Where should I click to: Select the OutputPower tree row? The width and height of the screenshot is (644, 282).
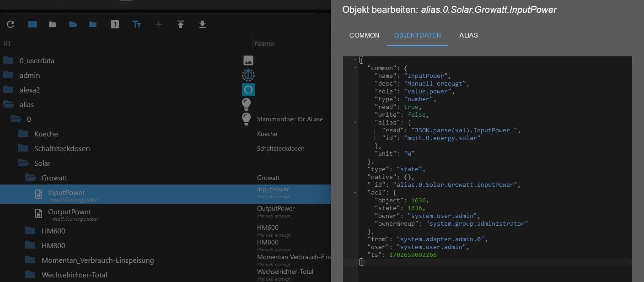pyautogui.click(x=166, y=214)
